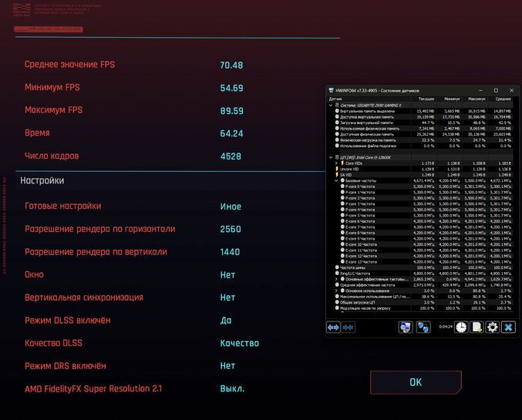
Task: Click the clock reset timer icon
Action: tap(460, 327)
